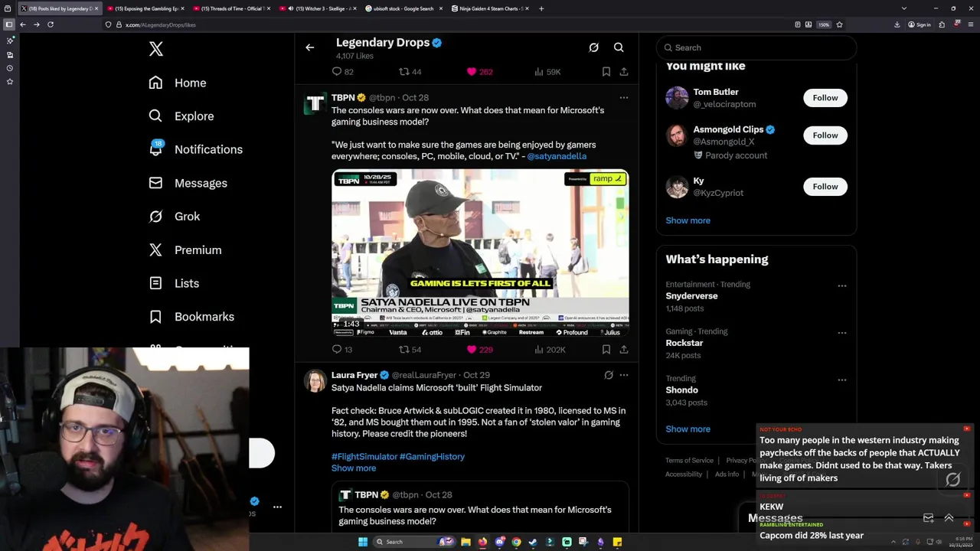Open Explore in the X sidebar
This screenshot has width=980, height=551.
click(181, 116)
